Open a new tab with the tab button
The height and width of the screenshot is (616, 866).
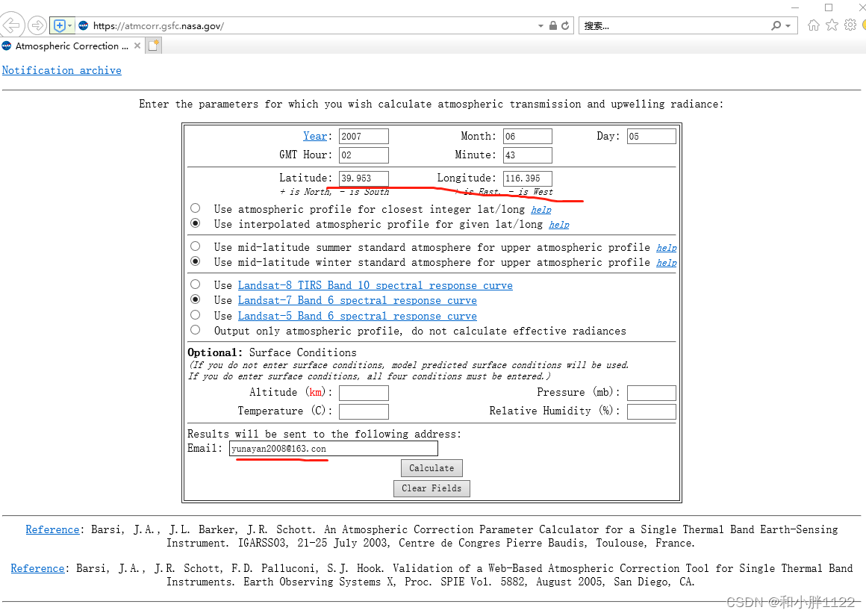[x=154, y=46]
